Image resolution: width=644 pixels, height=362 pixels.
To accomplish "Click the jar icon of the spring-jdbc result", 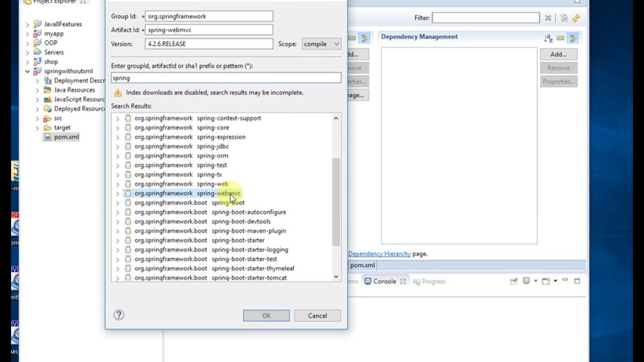I will tap(128, 146).
